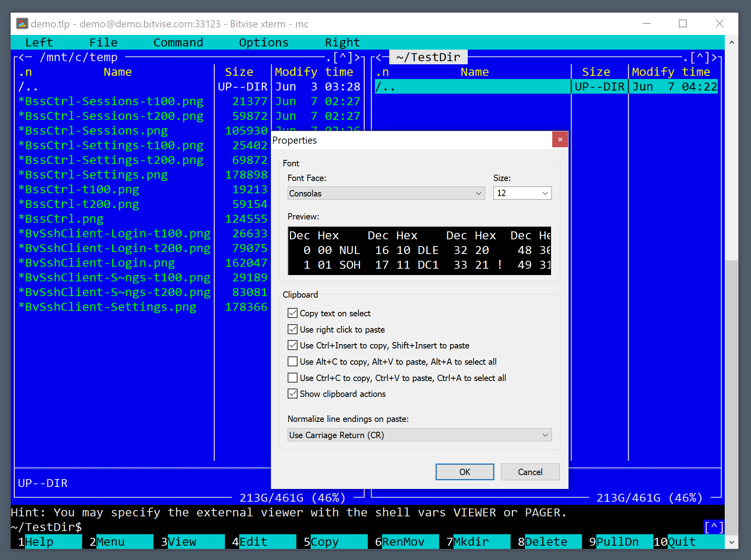Open the Font Face dropdown showing Consolas
The width and height of the screenshot is (751, 560).
pos(386,193)
